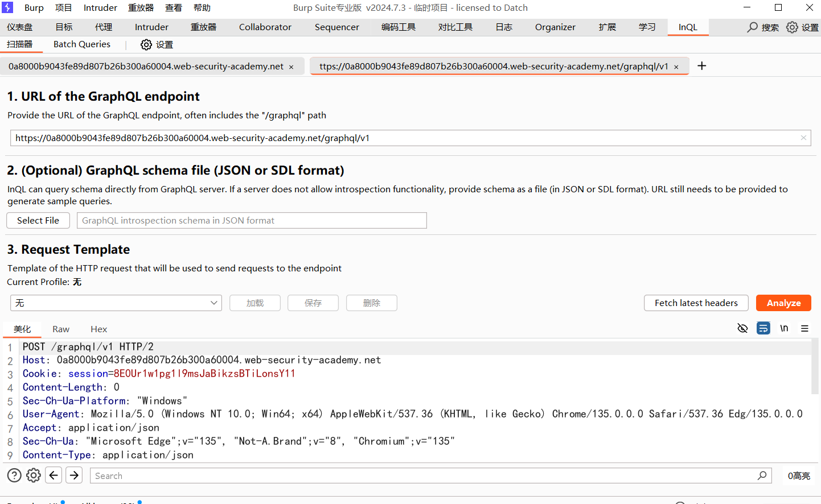Add a new InQL tab with plus
Screen dimensions: 821x504
click(702, 66)
